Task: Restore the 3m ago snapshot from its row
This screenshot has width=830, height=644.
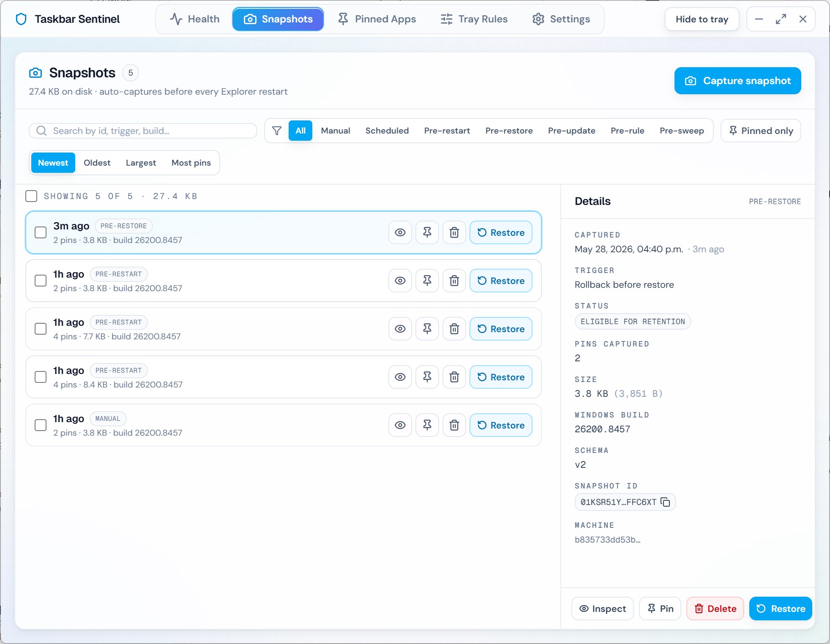Action: (501, 232)
